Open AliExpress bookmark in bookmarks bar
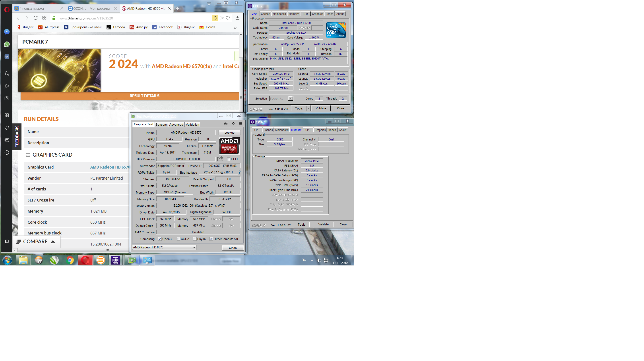This screenshot has height=361, width=644. 49,27
